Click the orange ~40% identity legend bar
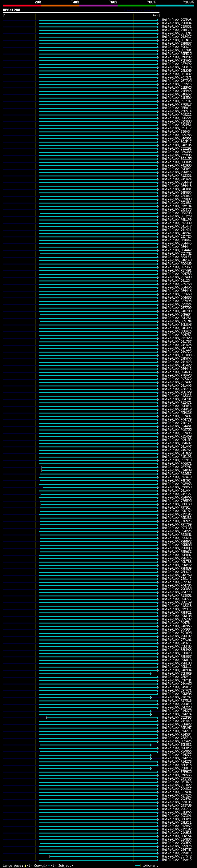Image resolution: width=197 pixels, height=868 pixels. (60, 6)
